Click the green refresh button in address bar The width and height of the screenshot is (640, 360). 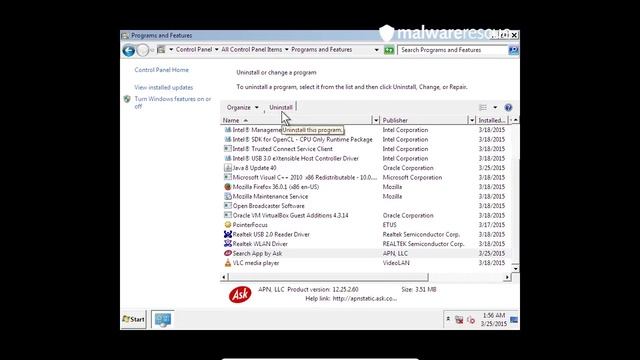(389, 50)
